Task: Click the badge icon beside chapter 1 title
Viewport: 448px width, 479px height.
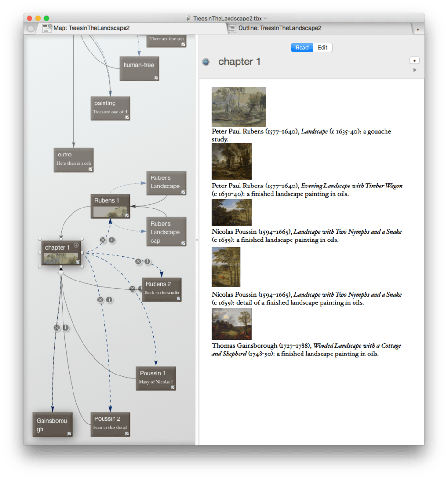Action: (x=206, y=62)
